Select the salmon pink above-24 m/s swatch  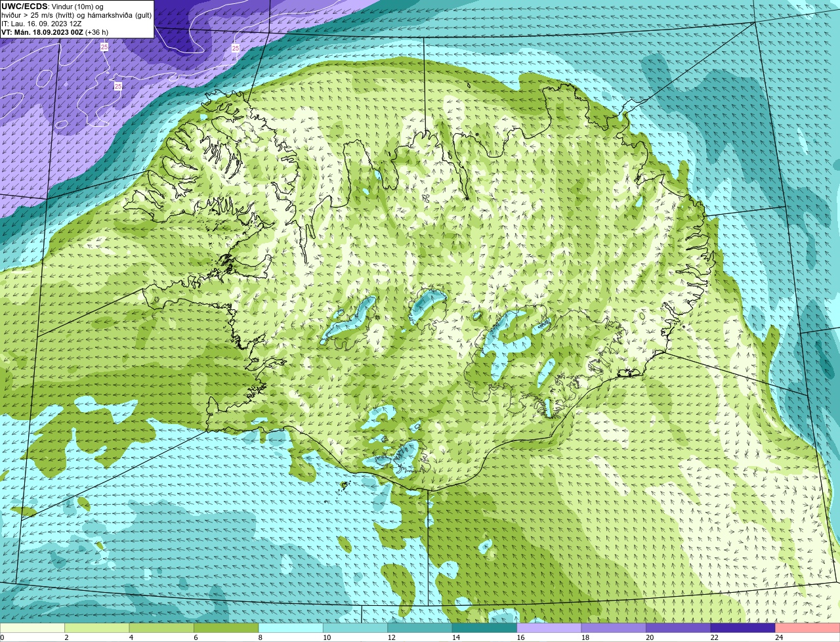pos(808,628)
